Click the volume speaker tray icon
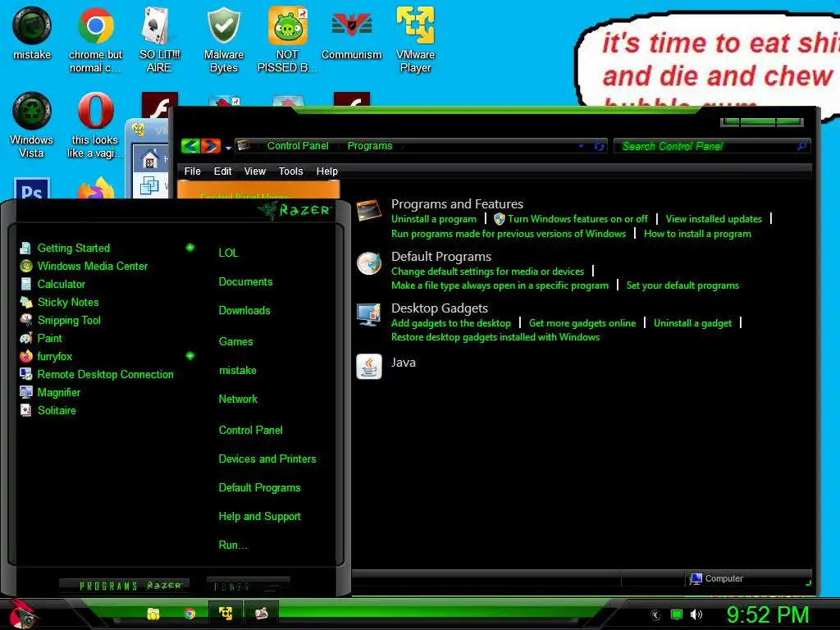 coord(696,614)
